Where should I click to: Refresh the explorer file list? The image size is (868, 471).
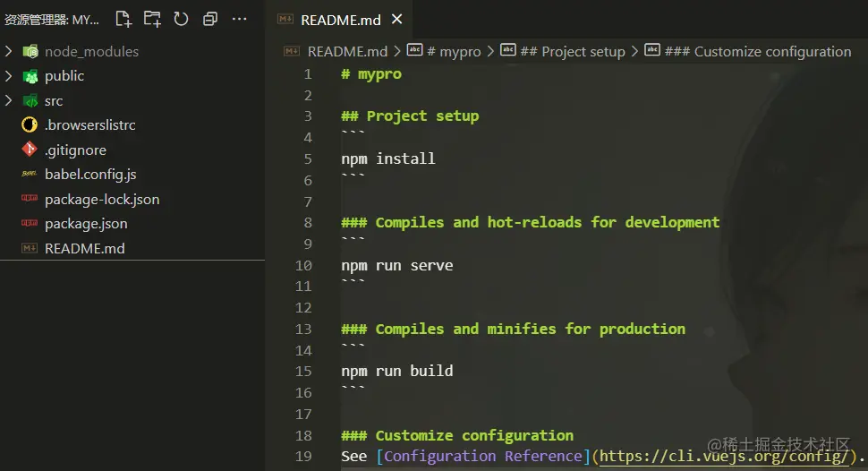pos(181,20)
